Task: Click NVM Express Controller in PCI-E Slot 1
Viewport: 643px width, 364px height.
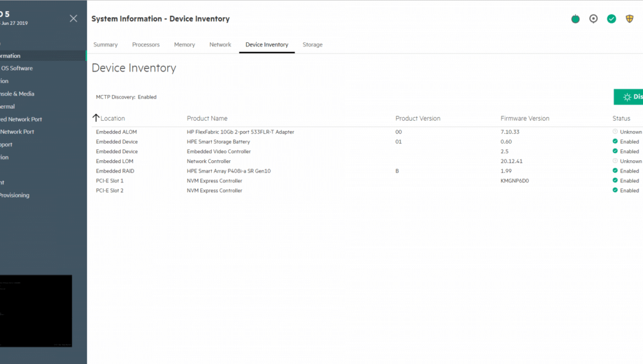Action: pyautogui.click(x=214, y=181)
